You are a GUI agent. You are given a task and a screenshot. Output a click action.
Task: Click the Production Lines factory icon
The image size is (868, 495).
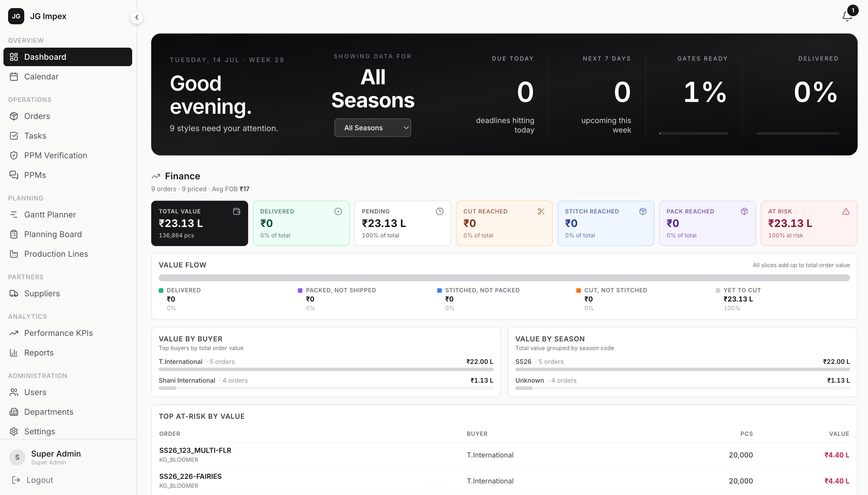click(14, 254)
